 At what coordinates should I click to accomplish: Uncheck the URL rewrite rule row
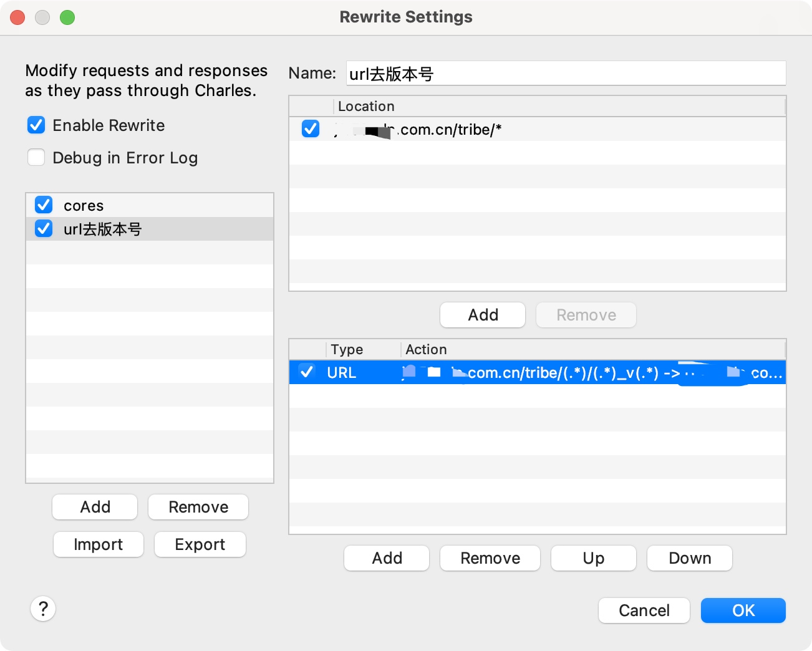click(307, 372)
